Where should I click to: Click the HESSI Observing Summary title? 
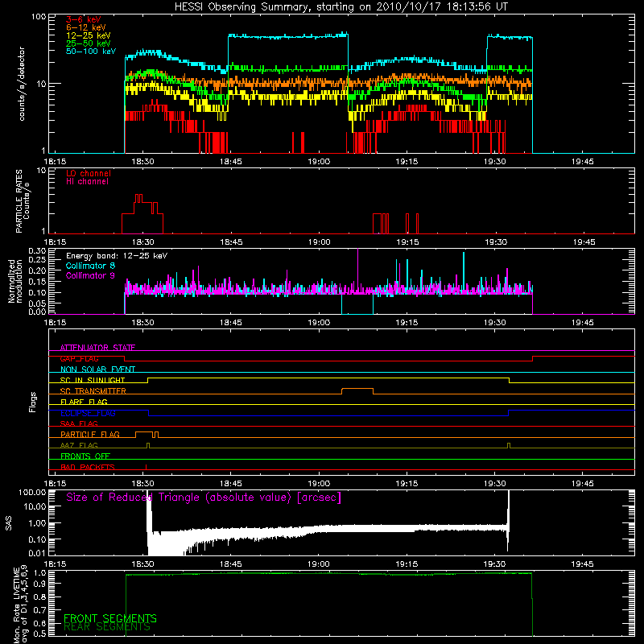point(341,7)
